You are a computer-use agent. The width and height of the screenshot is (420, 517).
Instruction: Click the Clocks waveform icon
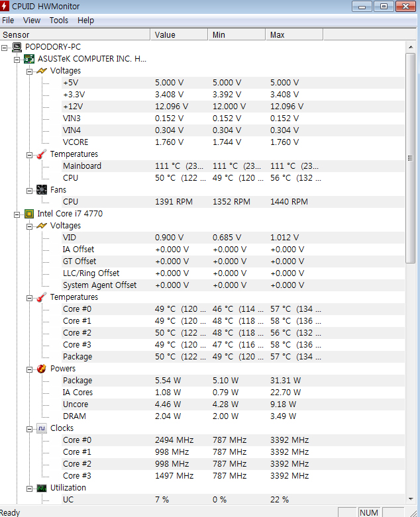pos(41,428)
